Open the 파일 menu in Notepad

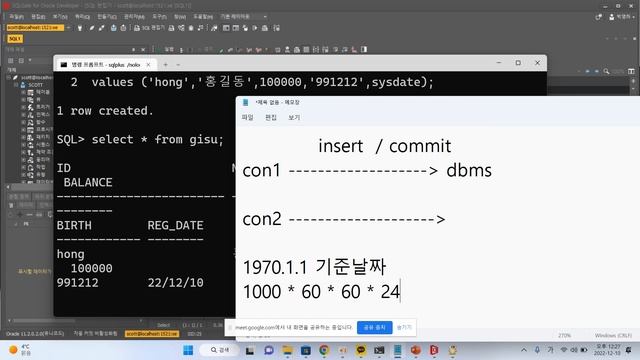coord(247,118)
